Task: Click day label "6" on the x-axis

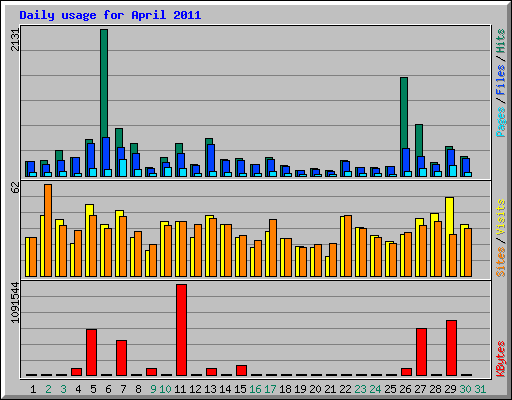Action: [108, 389]
